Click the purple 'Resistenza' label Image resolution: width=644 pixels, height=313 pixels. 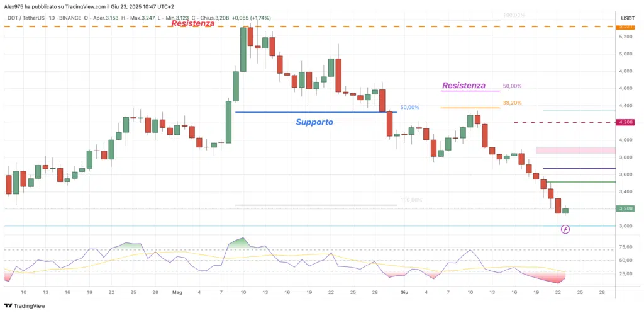pos(464,85)
